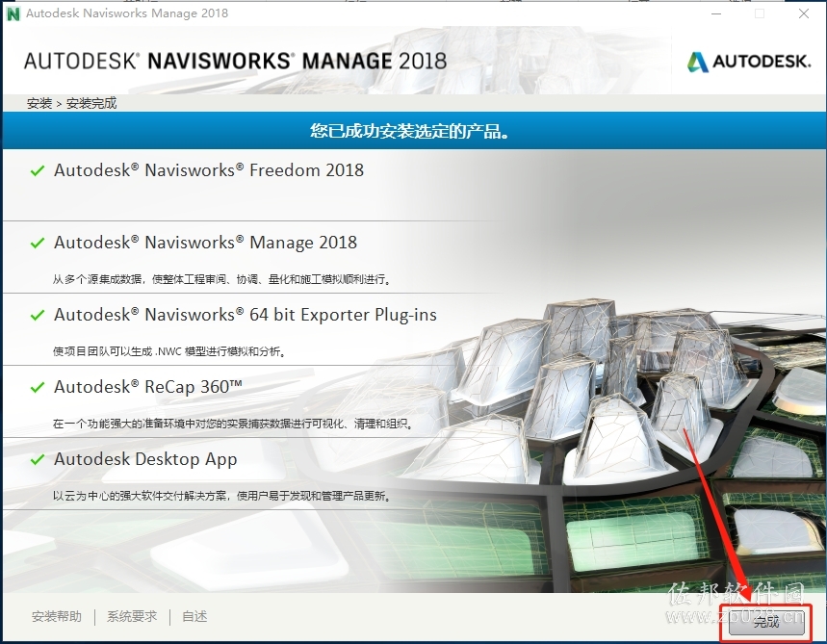The height and width of the screenshot is (644, 827).
Task: Click the 您已成功安装选定的产品 banner text
Action: pyautogui.click(x=410, y=131)
